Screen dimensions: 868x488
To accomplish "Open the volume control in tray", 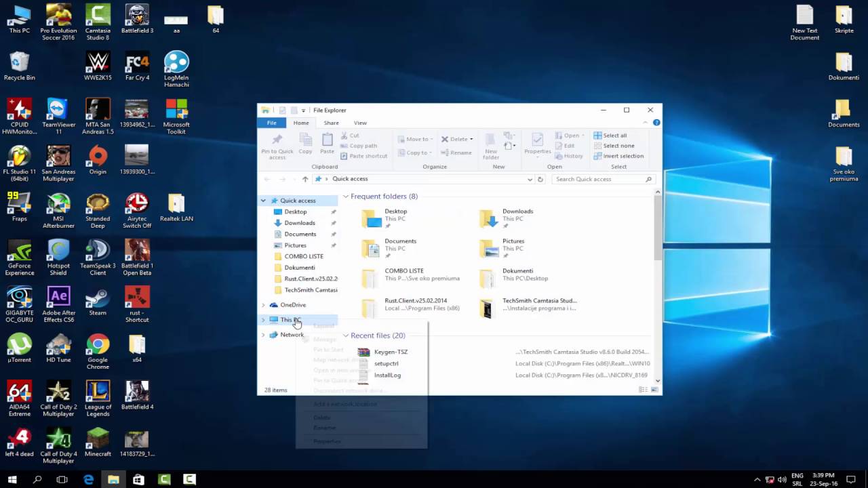I will click(782, 479).
